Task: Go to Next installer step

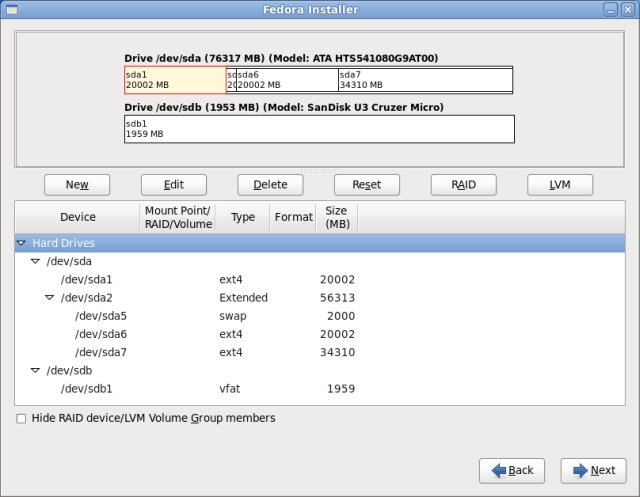Action: point(593,470)
